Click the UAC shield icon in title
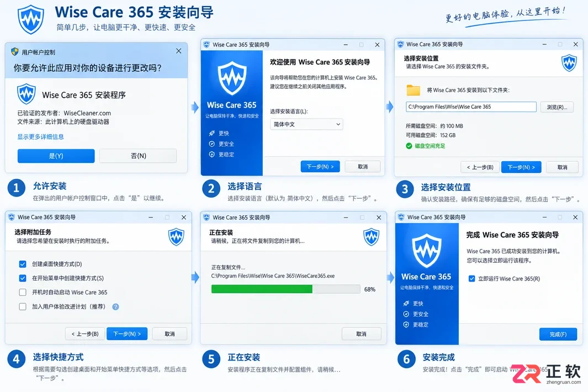 coord(14,52)
